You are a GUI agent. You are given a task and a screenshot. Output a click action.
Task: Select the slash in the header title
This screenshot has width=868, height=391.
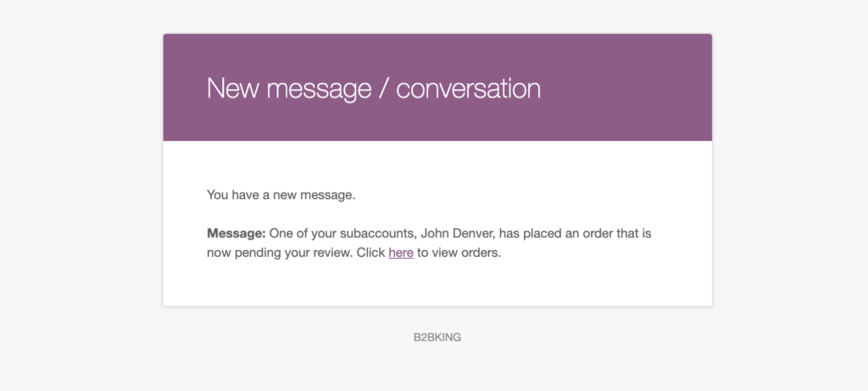(x=383, y=88)
